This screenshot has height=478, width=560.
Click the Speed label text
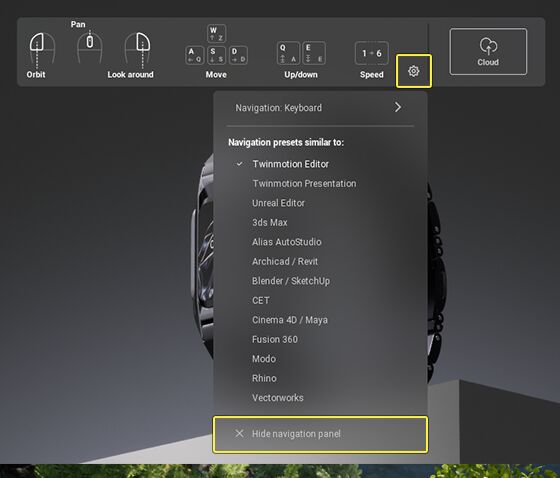[372, 75]
